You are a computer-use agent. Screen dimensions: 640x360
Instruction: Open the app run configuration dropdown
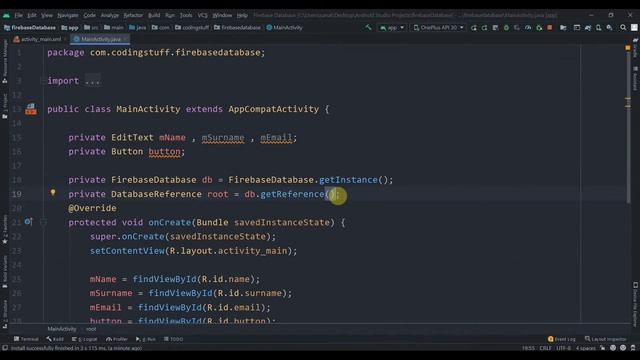(391, 28)
